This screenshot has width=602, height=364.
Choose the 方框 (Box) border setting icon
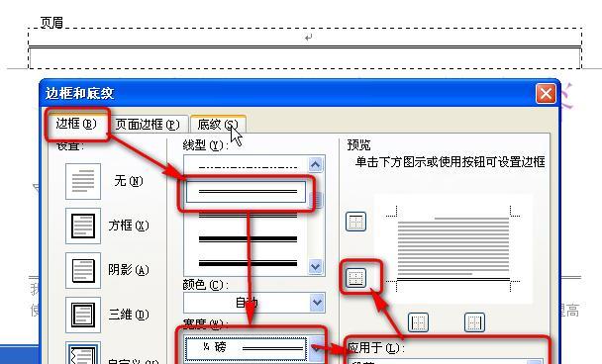pos(83,226)
